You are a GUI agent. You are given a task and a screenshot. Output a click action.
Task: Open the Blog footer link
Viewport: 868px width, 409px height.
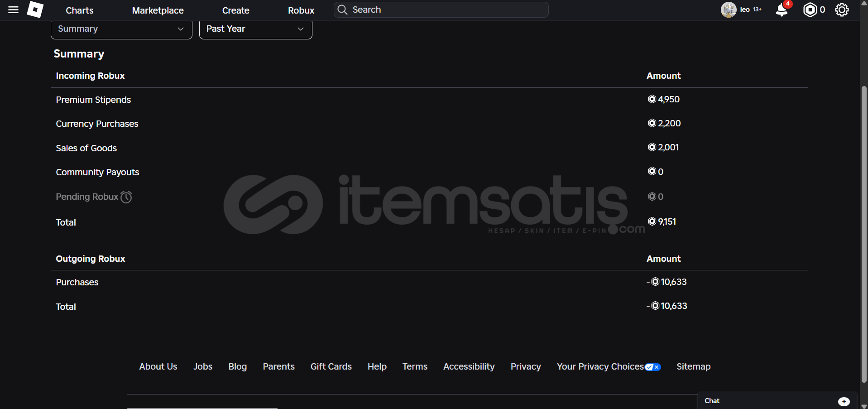(238, 366)
